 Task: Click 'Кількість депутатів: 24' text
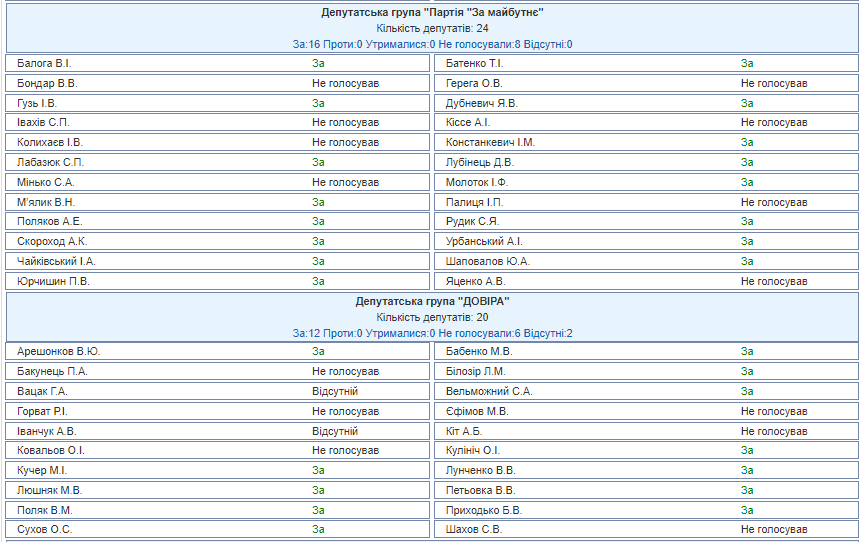[x=432, y=29]
